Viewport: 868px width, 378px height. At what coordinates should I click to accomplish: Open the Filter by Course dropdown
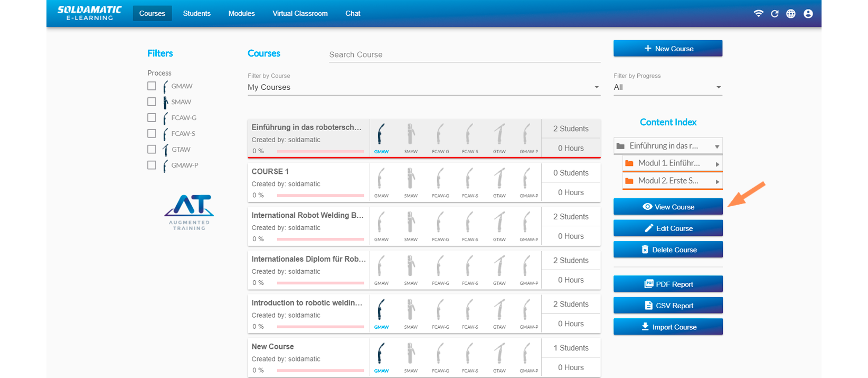423,87
